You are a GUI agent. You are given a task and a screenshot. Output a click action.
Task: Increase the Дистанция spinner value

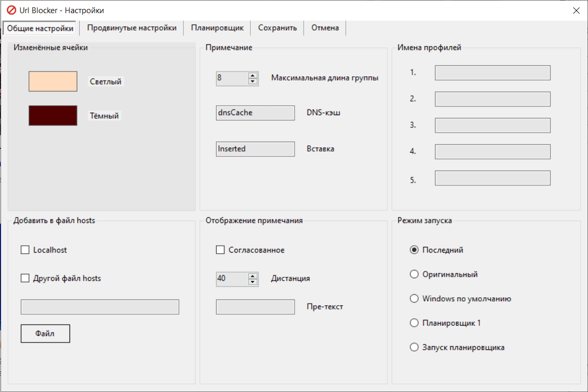[x=253, y=276]
